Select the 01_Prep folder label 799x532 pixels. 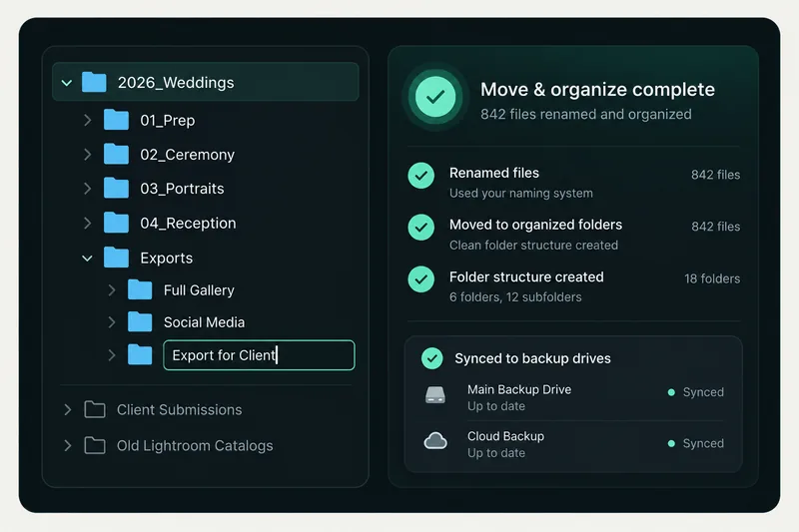coord(168,121)
